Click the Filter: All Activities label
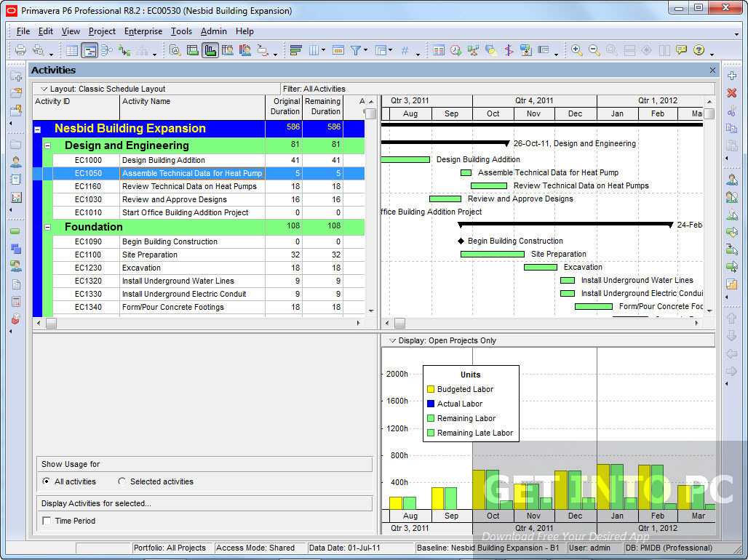 click(314, 89)
